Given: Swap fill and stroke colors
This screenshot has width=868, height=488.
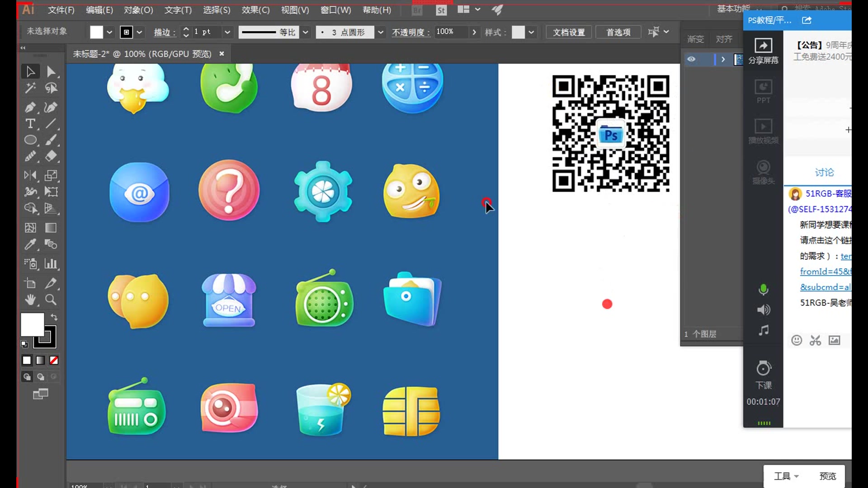Looking at the screenshot, I should [x=54, y=317].
